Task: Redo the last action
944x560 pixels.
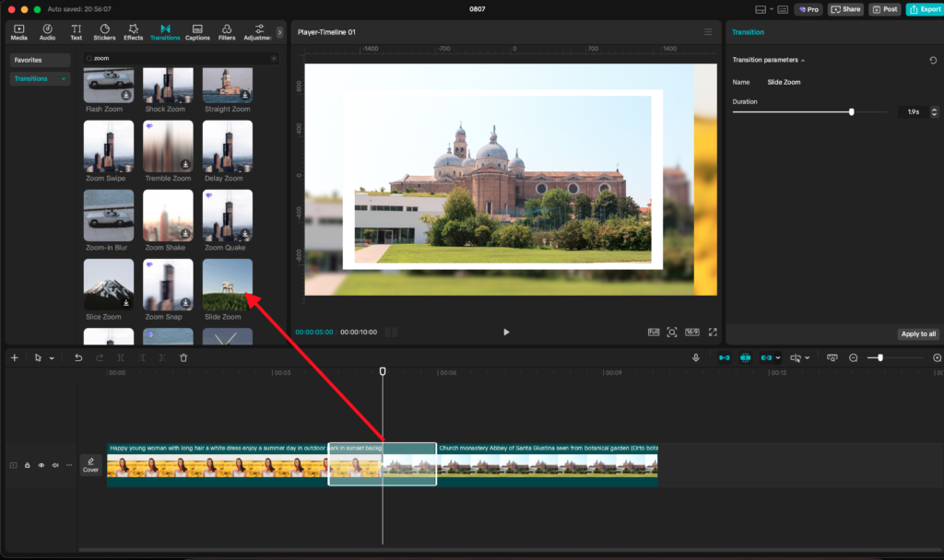Action: click(100, 358)
